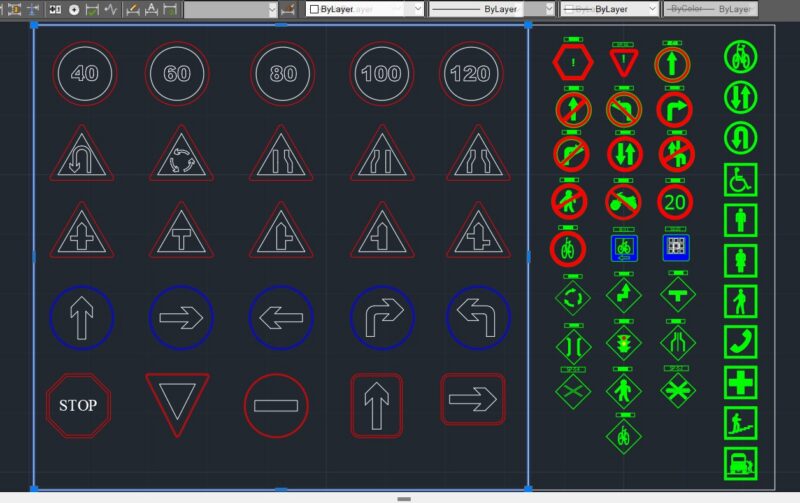Select the no-entry circle sign
Viewport: 800px width, 503px height.
pos(276,406)
